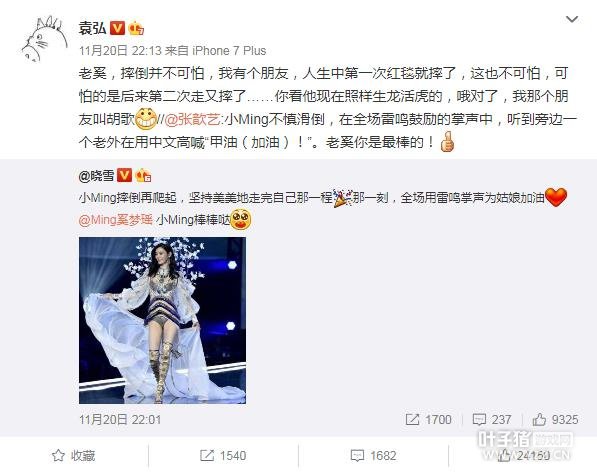The image size is (597, 472).
Task: Open the 11月20日 22:01 original post timestamp
Action: pyautogui.click(x=120, y=419)
